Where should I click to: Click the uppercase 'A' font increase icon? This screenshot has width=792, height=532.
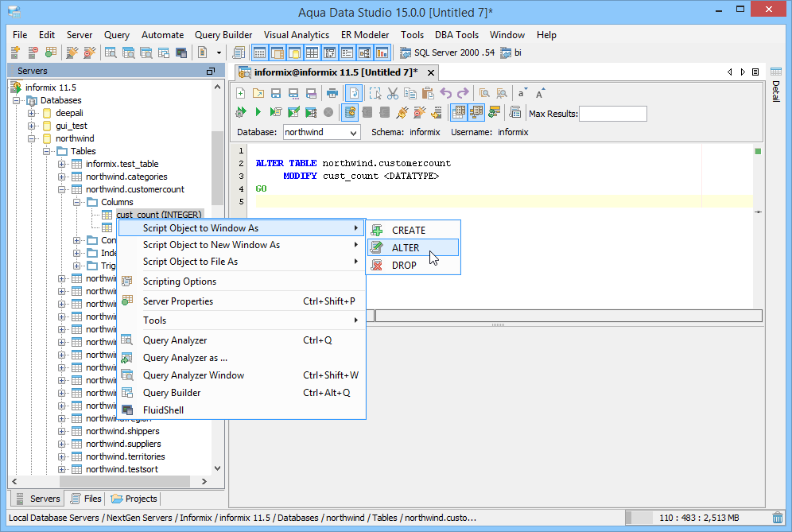[x=539, y=94]
